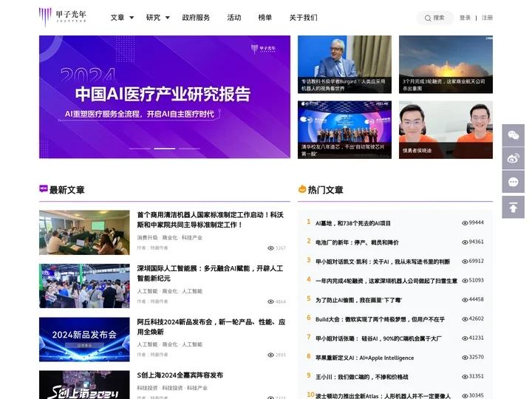Click the view-count eye icon showing 99444
Image resolution: width=532 pixels, height=399 pixels.
(x=465, y=223)
